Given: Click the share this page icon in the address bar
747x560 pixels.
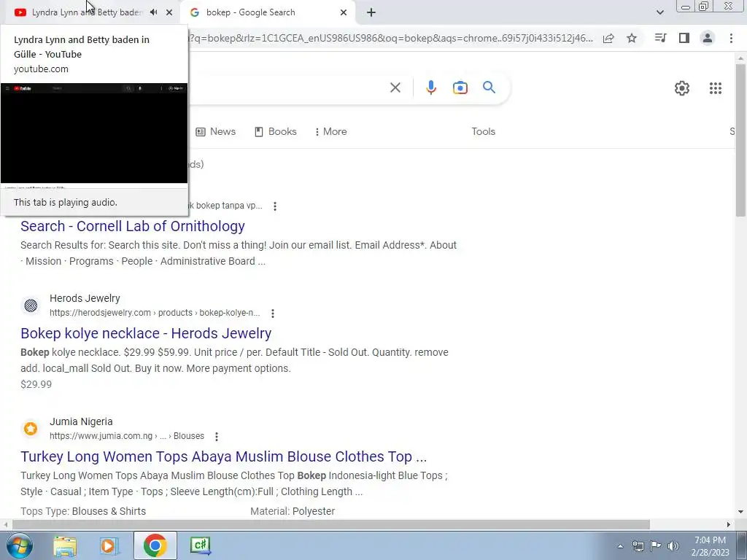Looking at the screenshot, I should pyautogui.click(x=608, y=38).
